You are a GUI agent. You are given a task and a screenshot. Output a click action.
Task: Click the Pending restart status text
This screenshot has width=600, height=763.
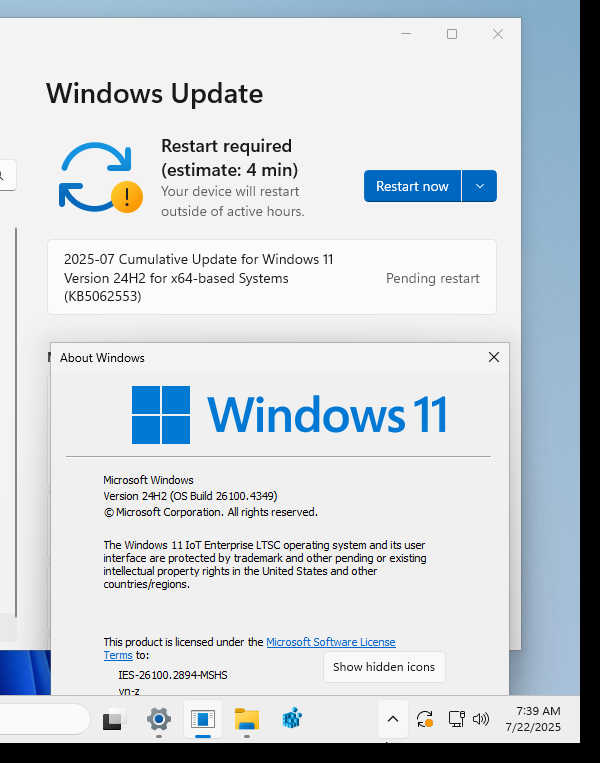pos(433,278)
